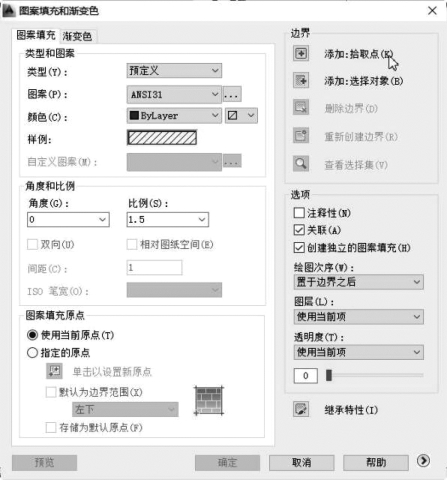The image size is (447, 480).
Task: Expand the Scale (比例) combo box showing 1.5
Action: (168, 220)
